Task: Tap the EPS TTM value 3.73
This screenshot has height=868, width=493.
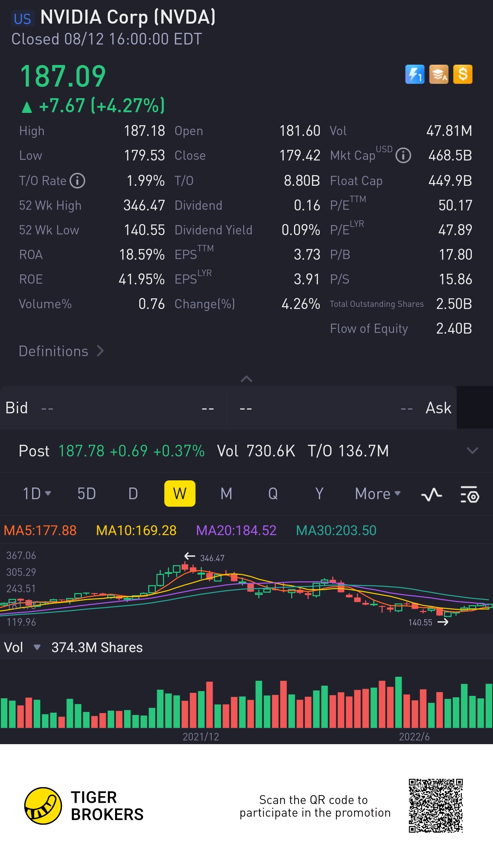Action: [307, 255]
